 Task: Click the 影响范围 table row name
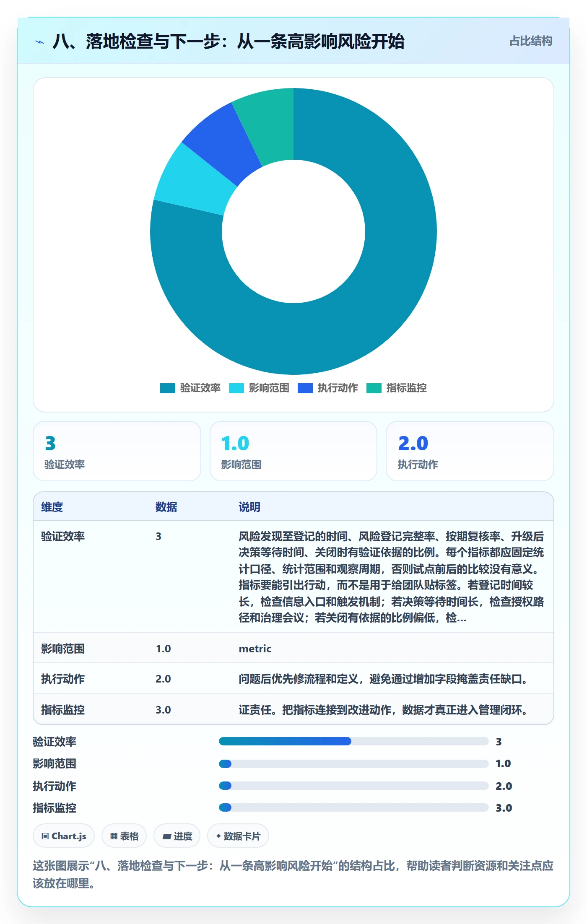63,649
